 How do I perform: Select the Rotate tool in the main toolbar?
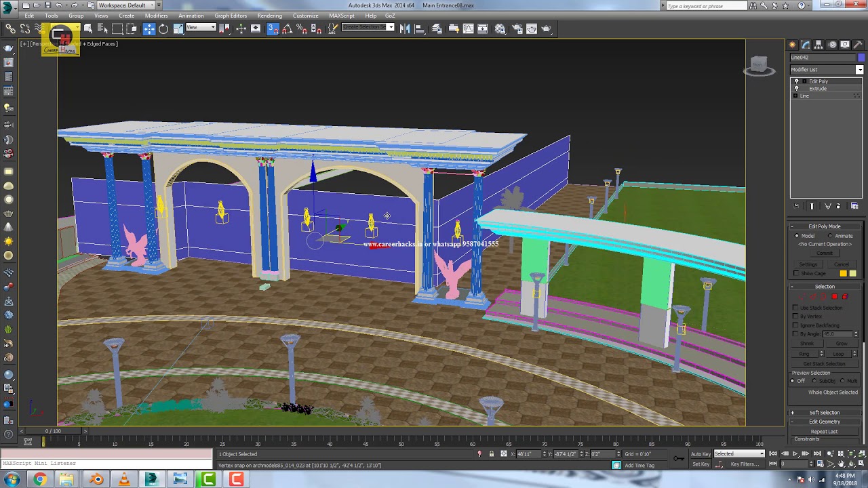(x=163, y=28)
